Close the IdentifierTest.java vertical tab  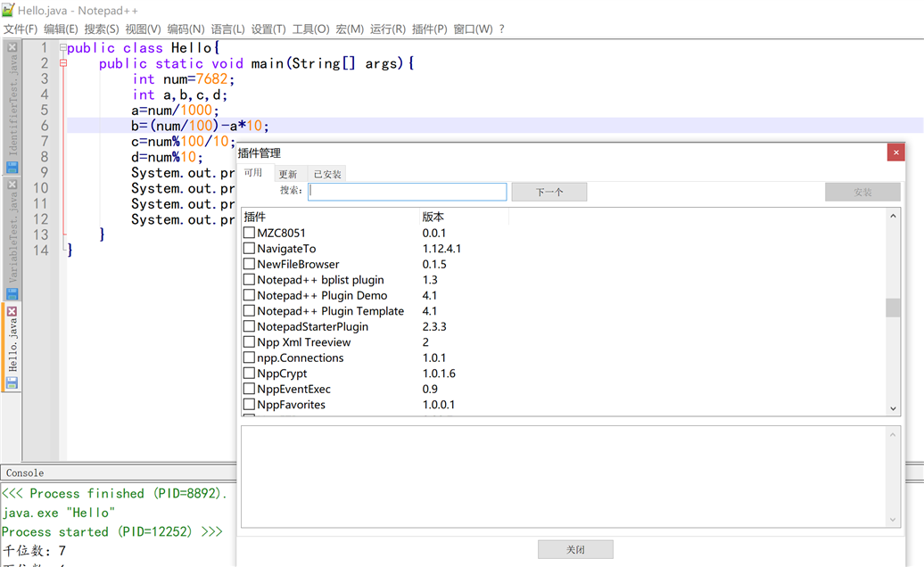click(12, 47)
